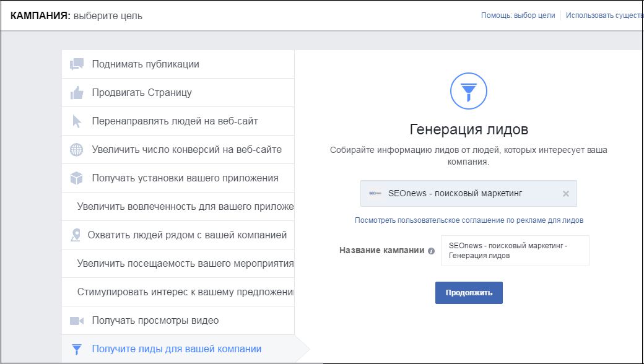
Task: Click the video camera icon for video views
Action: 77,321
